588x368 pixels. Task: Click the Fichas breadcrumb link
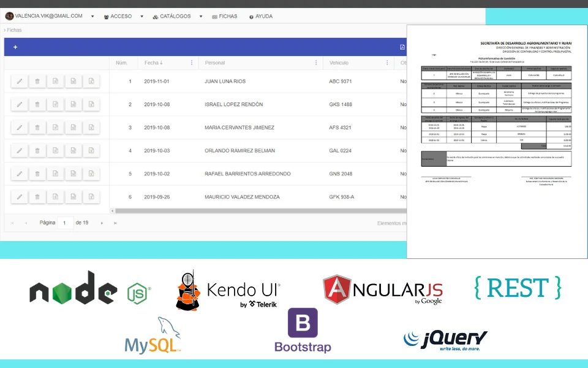[x=14, y=30]
